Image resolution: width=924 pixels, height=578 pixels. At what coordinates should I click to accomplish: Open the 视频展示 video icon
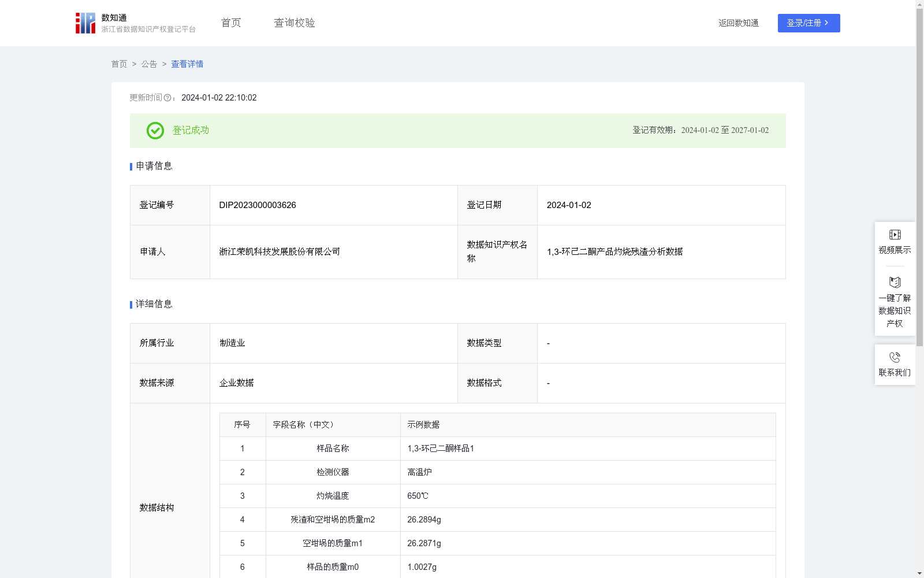[895, 235]
